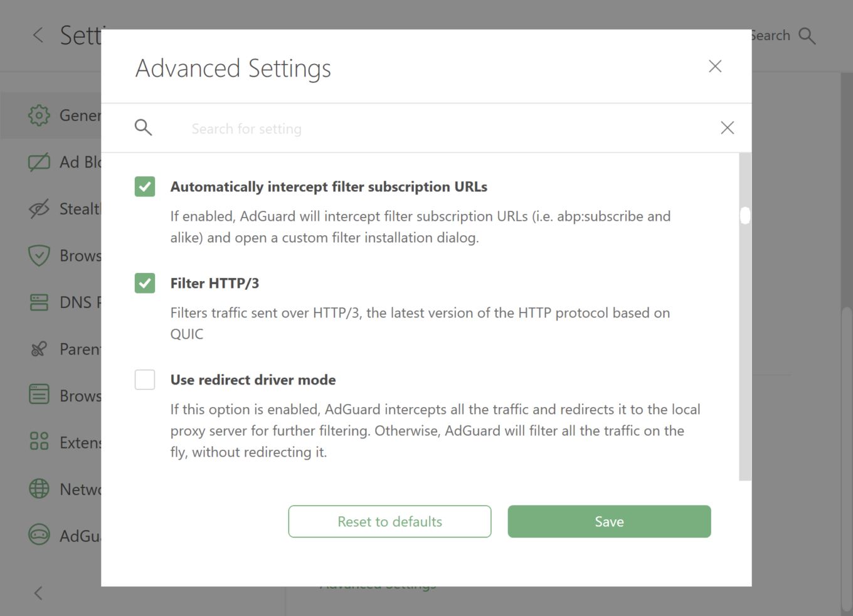Viewport: 853px width, 616px height.
Task: Open Stealth Mode using its eye icon
Action: (x=38, y=209)
